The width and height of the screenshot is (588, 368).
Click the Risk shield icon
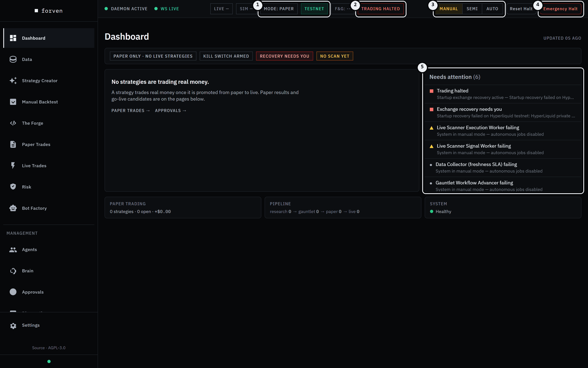click(x=13, y=187)
